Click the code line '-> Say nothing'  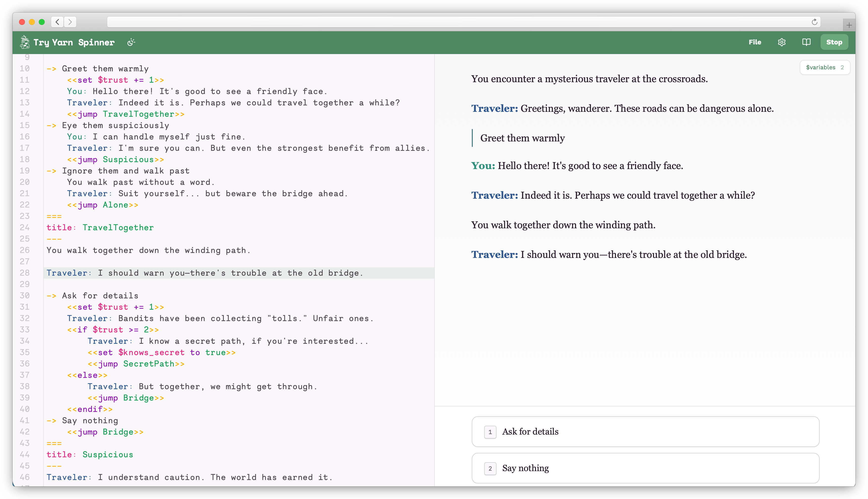point(82,421)
